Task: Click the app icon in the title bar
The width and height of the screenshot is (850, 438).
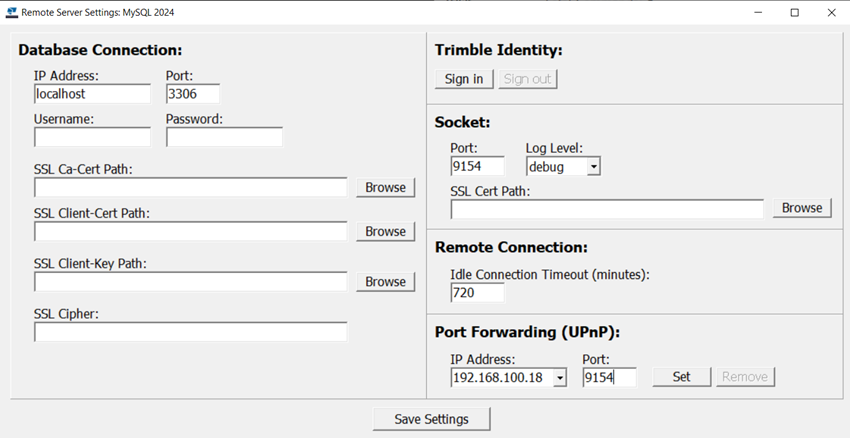Action: click(12, 13)
